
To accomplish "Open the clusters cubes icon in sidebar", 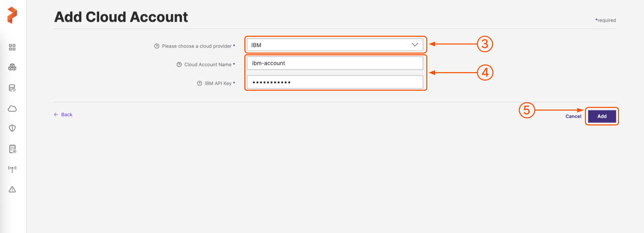I will [12, 67].
